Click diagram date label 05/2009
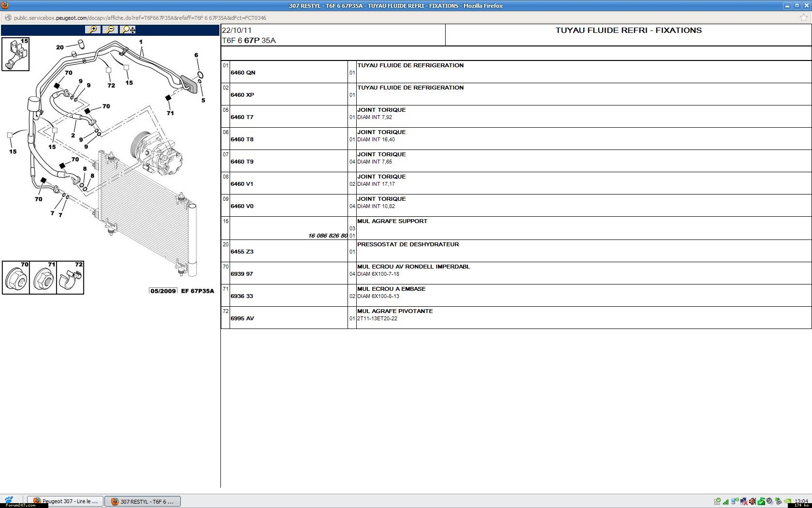The image size is (812, 508). point(163,291)
